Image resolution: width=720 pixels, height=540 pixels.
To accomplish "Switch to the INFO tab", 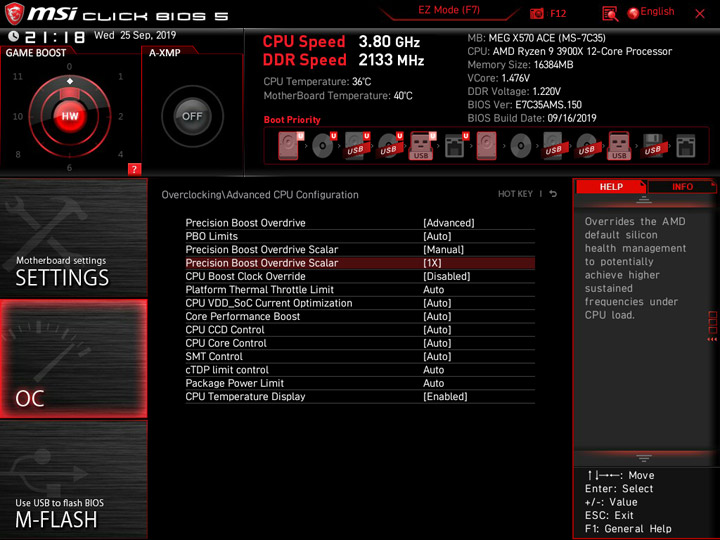I will pyautogui.click(x=682, y=186).
